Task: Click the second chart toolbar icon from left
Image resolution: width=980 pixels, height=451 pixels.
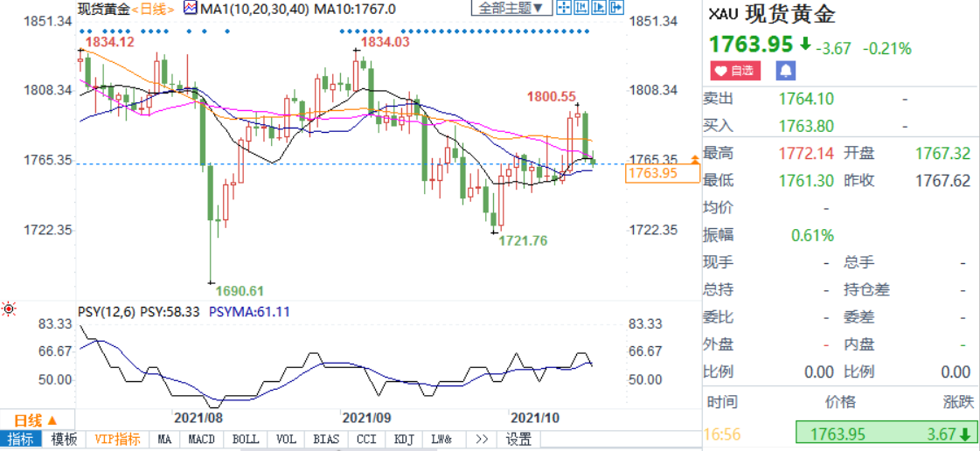Action: pyautogui.click(x=581, y=10)
